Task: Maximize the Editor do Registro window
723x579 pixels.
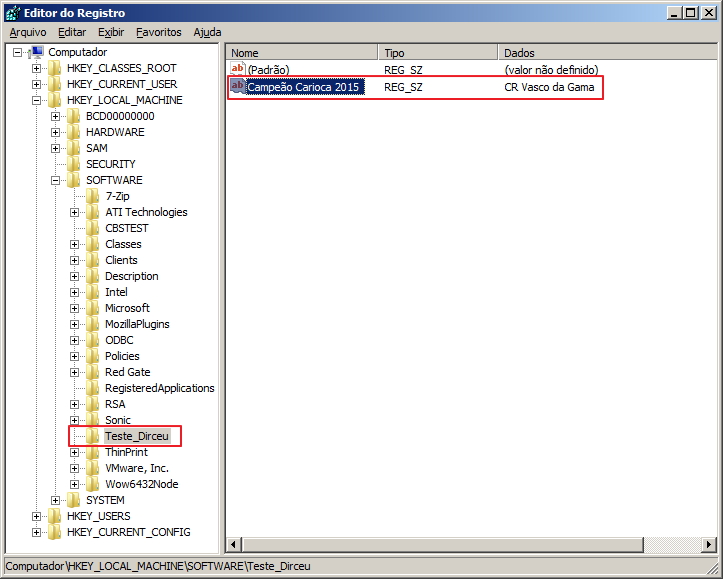Action: (x=691, y=13)
